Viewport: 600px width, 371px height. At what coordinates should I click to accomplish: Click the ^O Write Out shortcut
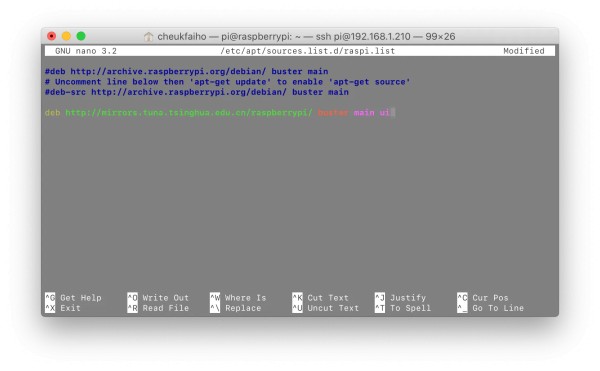pos(158,298)
